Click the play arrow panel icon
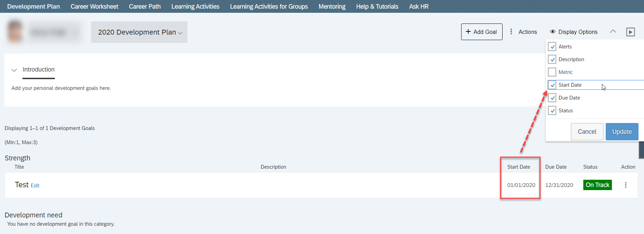This screenshot has width=644, height=234. coord(631,32)
